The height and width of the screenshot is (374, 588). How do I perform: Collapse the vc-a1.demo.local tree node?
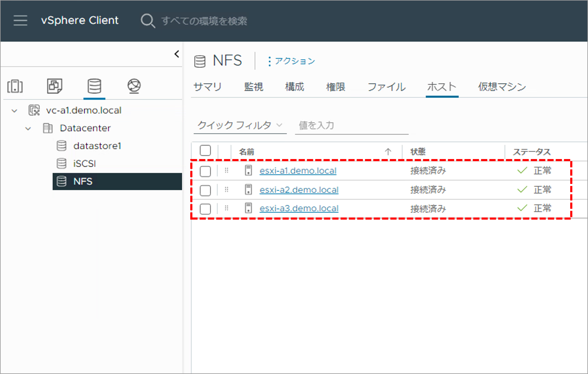click(x=14, y=111)
